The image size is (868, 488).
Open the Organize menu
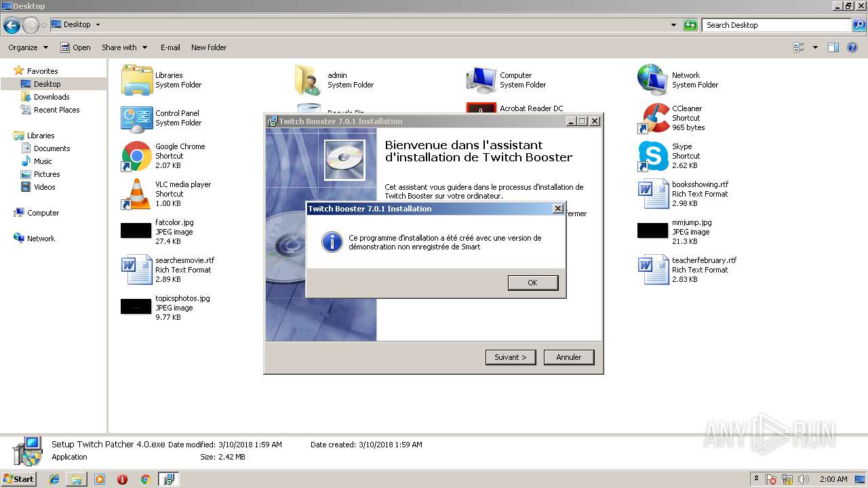click(x=28, y=47)
